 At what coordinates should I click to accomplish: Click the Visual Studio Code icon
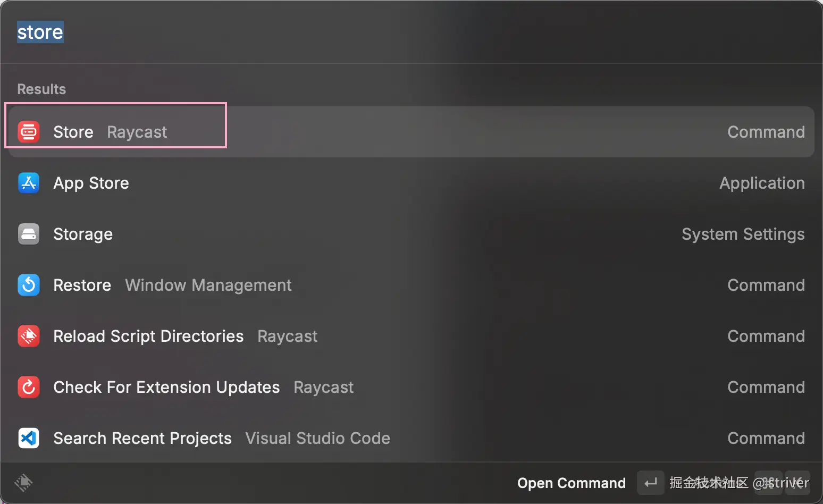pyautogui.click(x=29, y=438)
